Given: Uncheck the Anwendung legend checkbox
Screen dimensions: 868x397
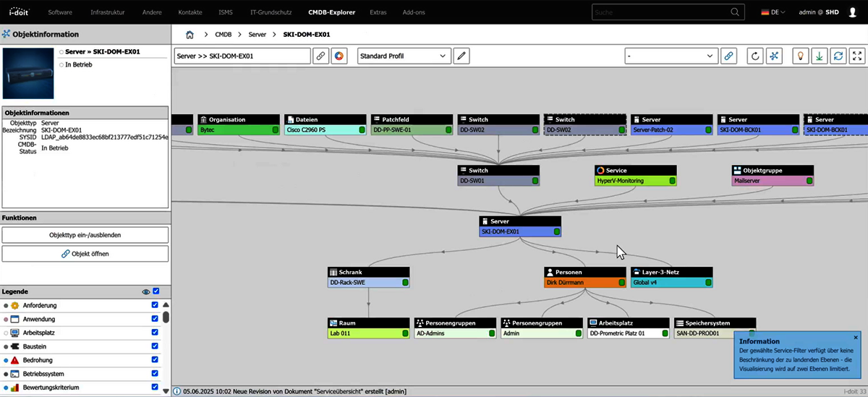Looking at the screenshot, I should click(x=155, y=319).
